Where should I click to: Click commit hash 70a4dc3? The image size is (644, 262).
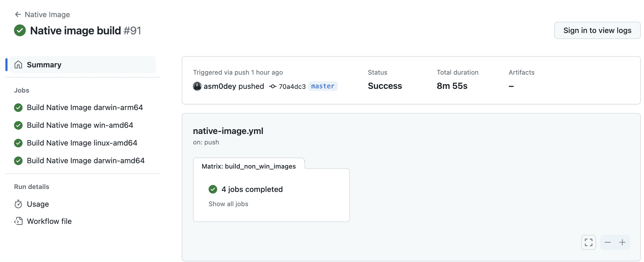[x=292, y=86]
